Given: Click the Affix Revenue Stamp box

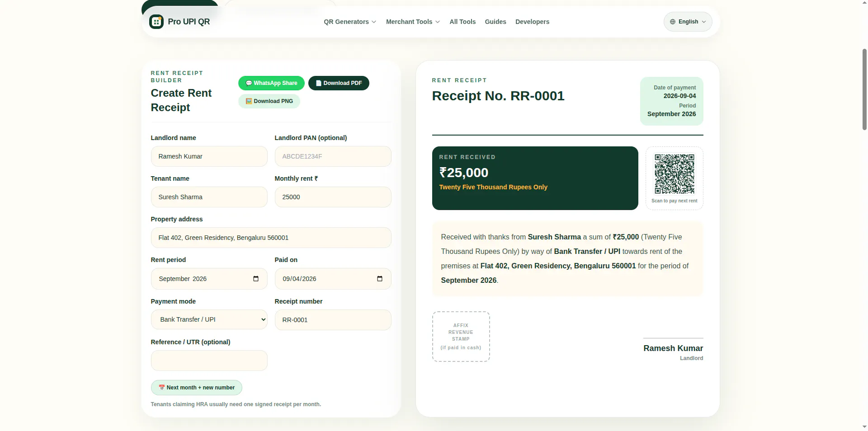Looking at the screenshot, I should point(461,337).
